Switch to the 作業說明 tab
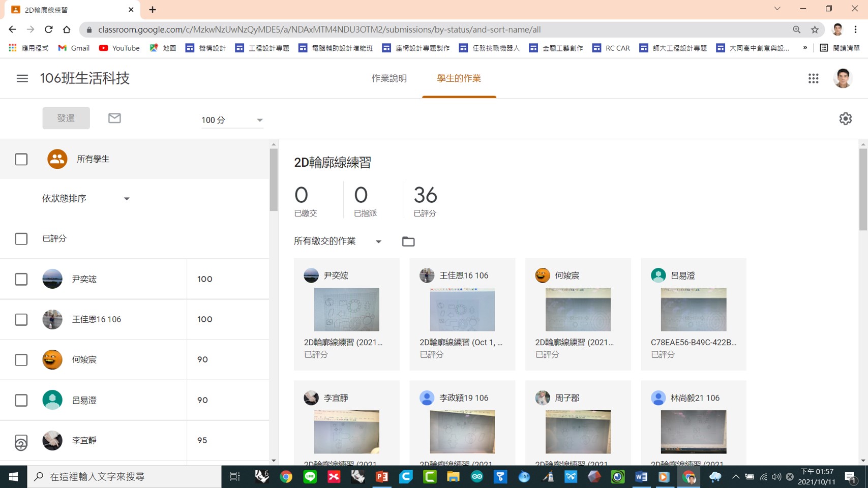This screenshot has height=488, width=868. (x=389, y=78)
